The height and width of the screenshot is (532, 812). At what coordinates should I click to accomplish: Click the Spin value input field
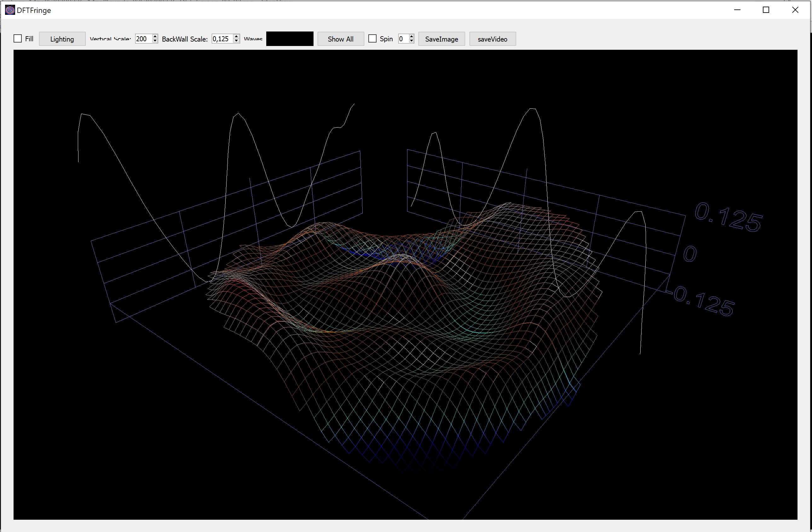(403, 39)
